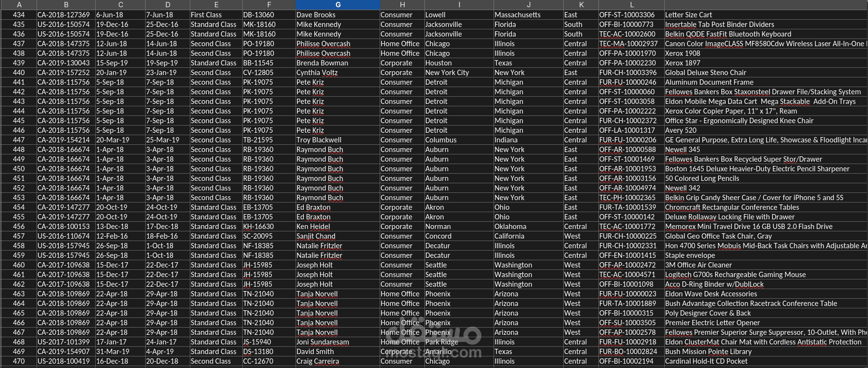Click column header L
The image size is (868, 368).
pyautogui.click(x=631, y=5)
